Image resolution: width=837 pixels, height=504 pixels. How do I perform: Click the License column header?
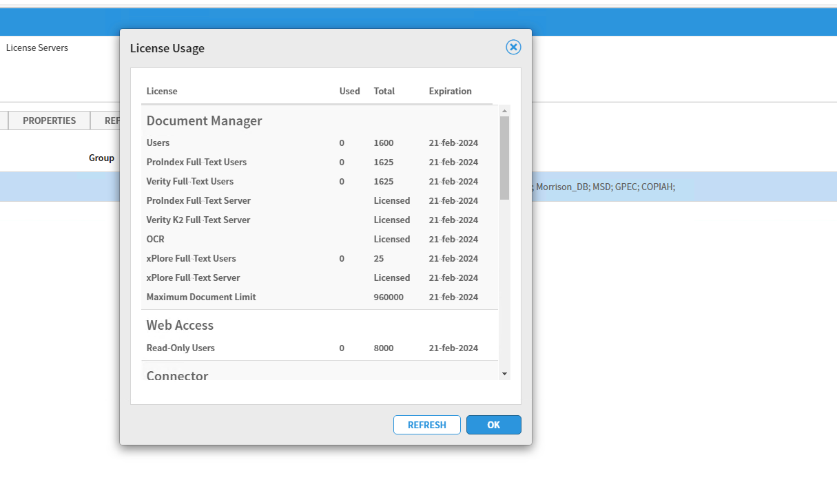pyautogui.click(x=162, y=91)
